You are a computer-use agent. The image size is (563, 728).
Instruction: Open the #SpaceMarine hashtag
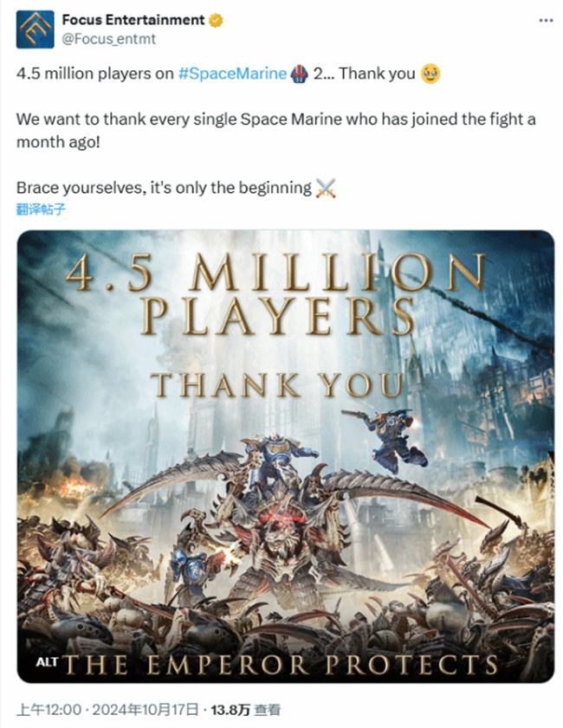232,74
